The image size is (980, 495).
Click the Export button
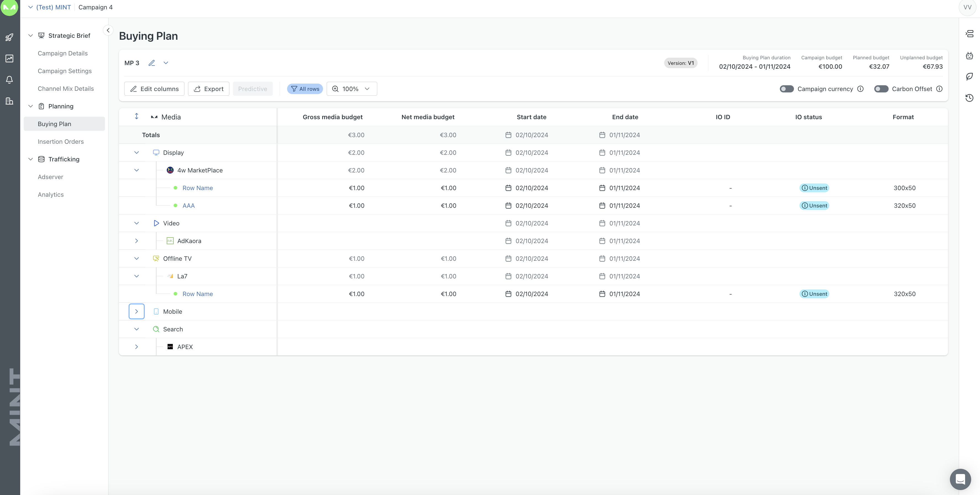click(x=208, y=89)
